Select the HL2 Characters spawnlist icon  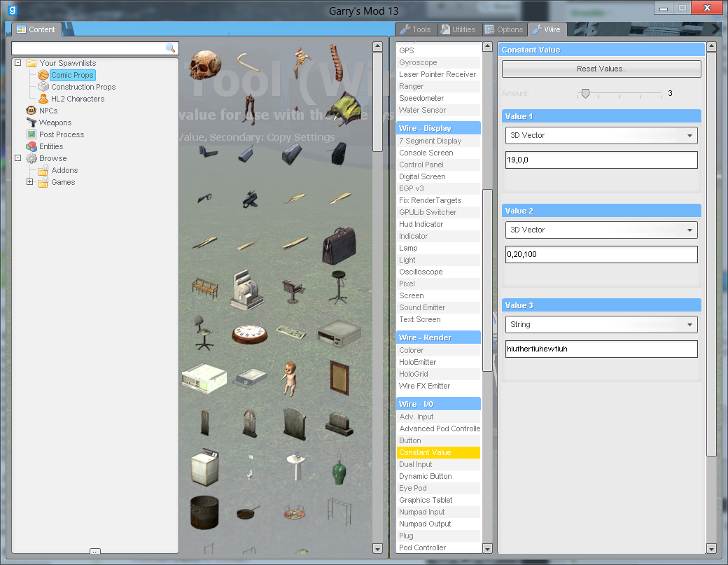(43, 99)
